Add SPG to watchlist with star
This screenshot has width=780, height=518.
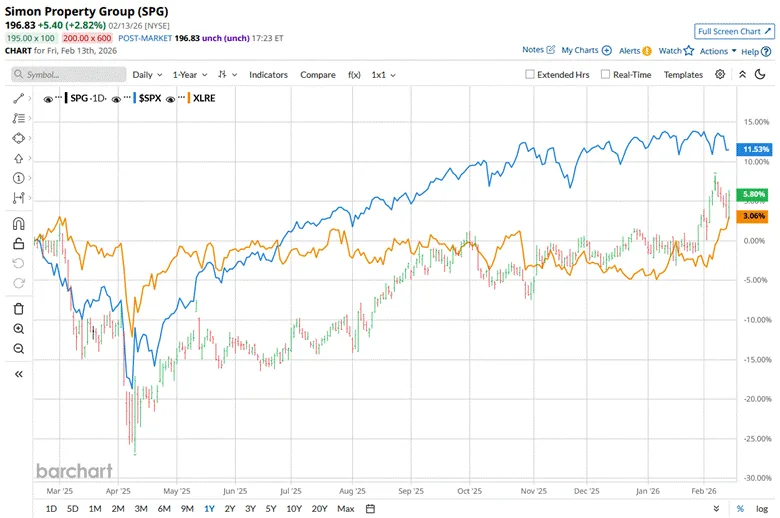pyautogui.click(x=688, y=50)
